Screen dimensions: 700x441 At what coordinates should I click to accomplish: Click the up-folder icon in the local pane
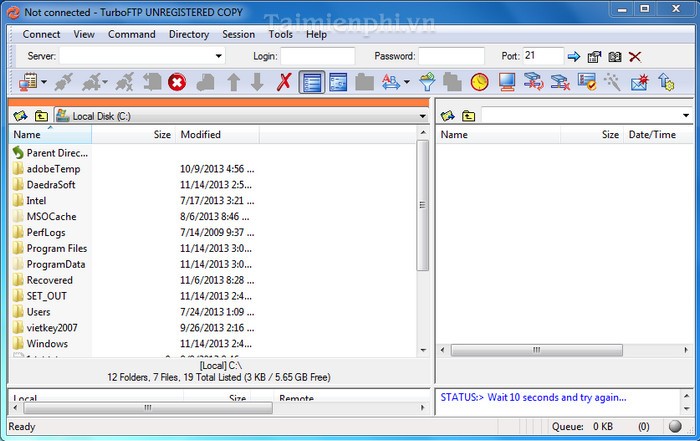coord(41,116)
